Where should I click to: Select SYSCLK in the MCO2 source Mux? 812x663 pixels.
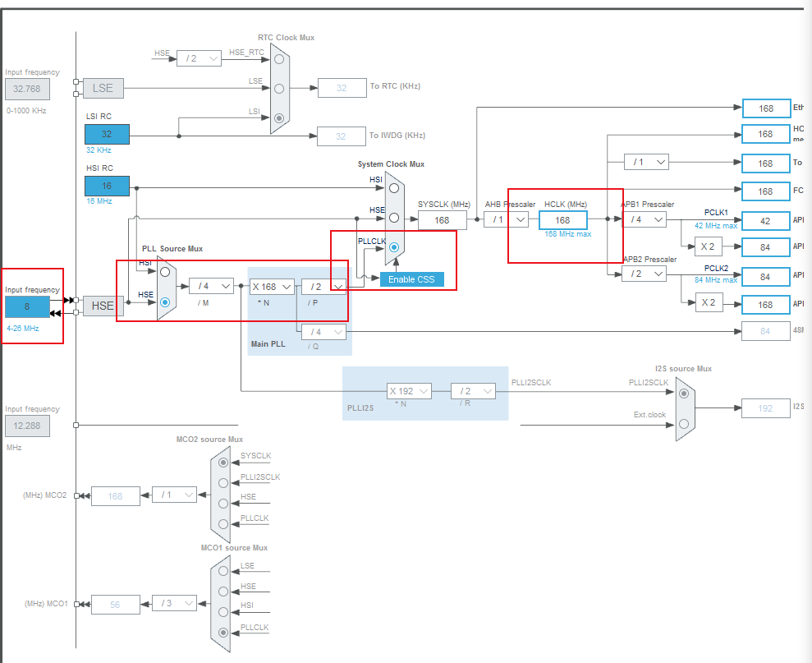point(222,462)
